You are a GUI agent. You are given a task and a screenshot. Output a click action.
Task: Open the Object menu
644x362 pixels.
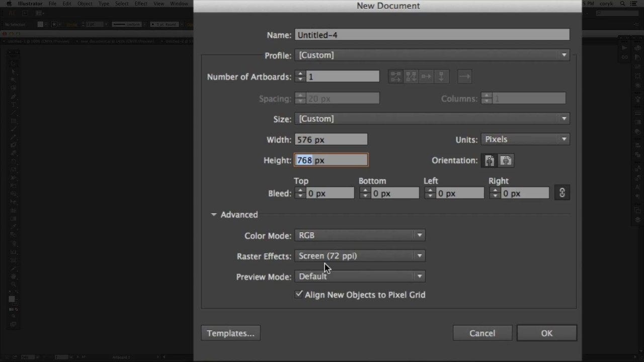[x=85, y=4]
